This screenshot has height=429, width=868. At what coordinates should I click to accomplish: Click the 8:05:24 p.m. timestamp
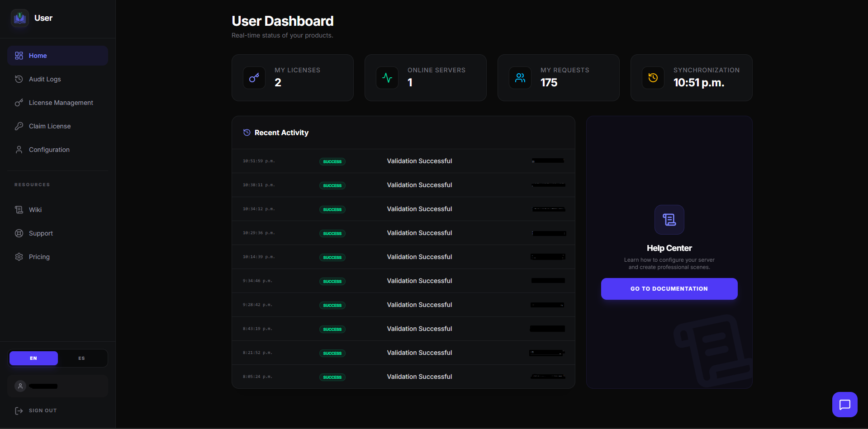[257, 377]
